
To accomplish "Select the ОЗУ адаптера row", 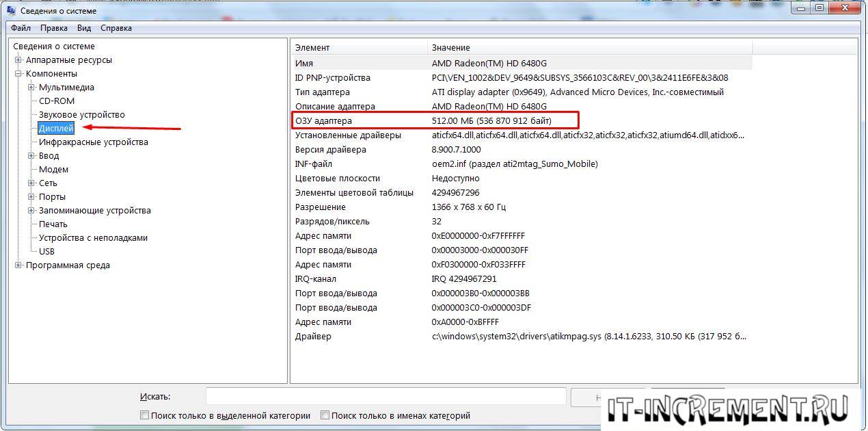I will [435, 121].
